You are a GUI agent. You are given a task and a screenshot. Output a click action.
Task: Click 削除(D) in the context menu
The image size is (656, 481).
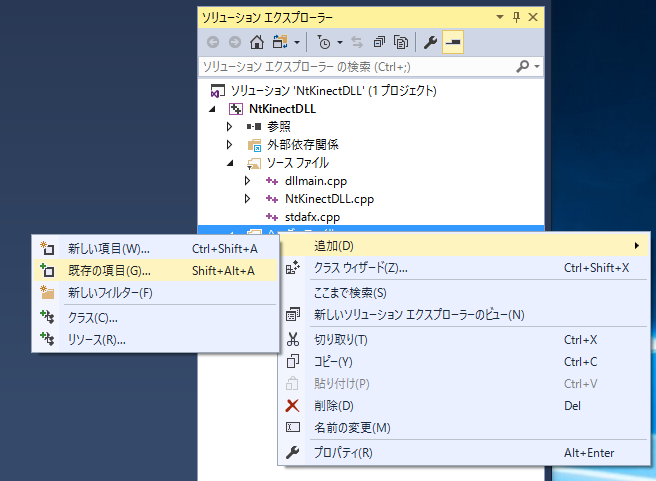tap(334, 405)
